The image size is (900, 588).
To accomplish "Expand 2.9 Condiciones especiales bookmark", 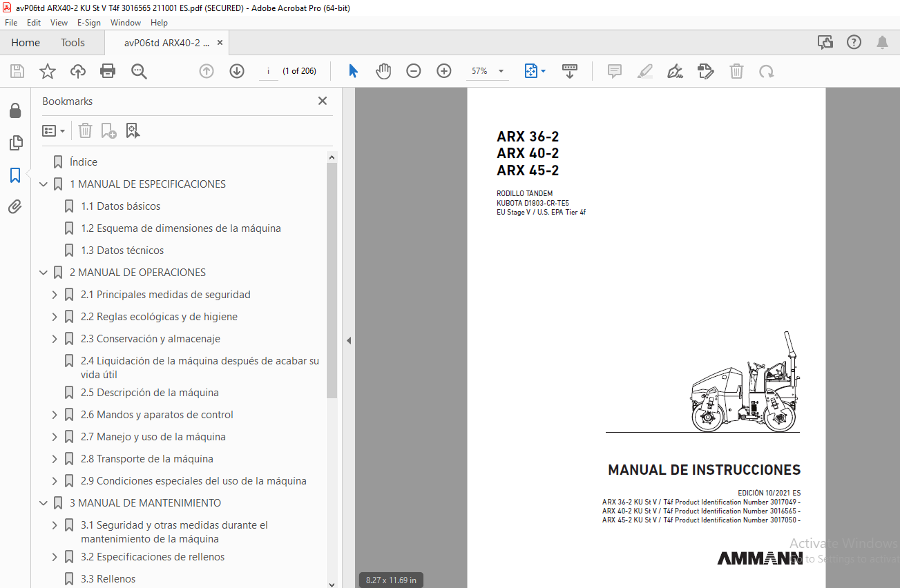I will (55, 481).
